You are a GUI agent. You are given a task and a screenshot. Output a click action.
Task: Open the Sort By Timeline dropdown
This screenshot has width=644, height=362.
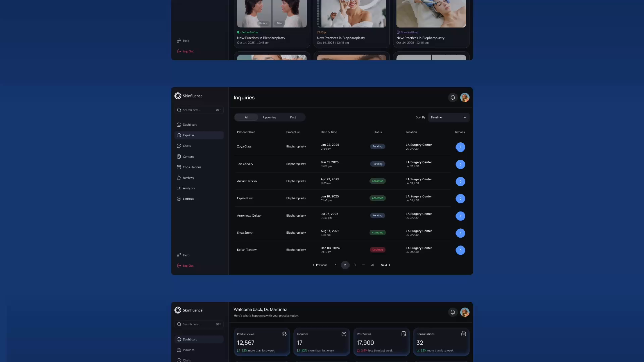(x=448, y=117)
